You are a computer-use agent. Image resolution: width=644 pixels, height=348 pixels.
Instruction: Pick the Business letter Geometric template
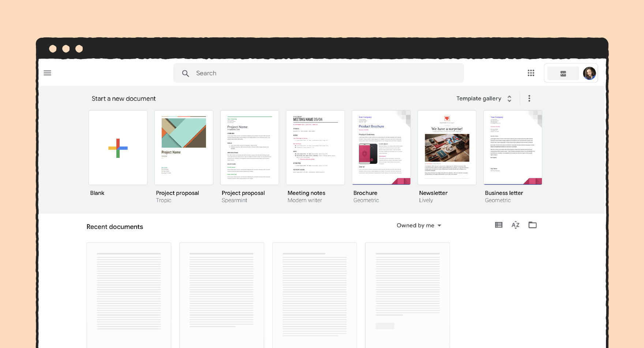(x=513, y=148)
